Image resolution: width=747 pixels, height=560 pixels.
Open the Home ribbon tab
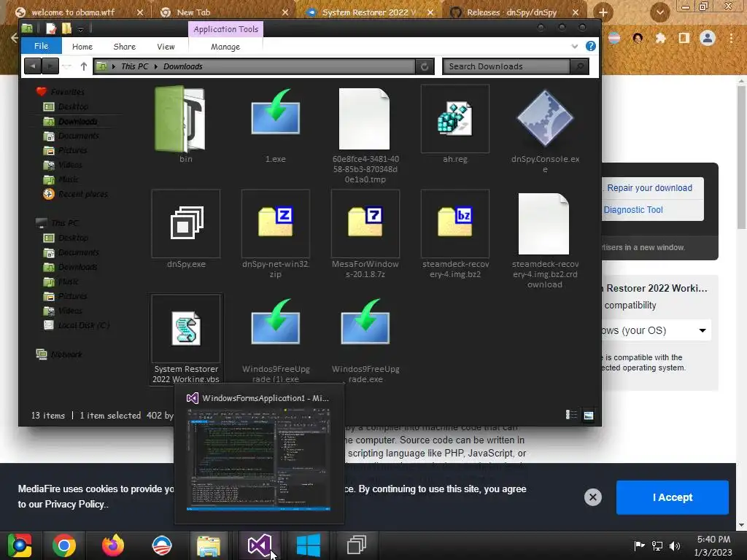(x=82, y=47)
